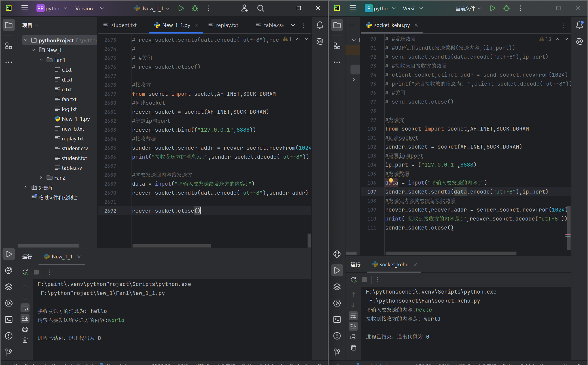Toggle scroll to end in right run console
Image resolution: width=588 pixels, height=365 pixels.
click(x=353, y=326)
